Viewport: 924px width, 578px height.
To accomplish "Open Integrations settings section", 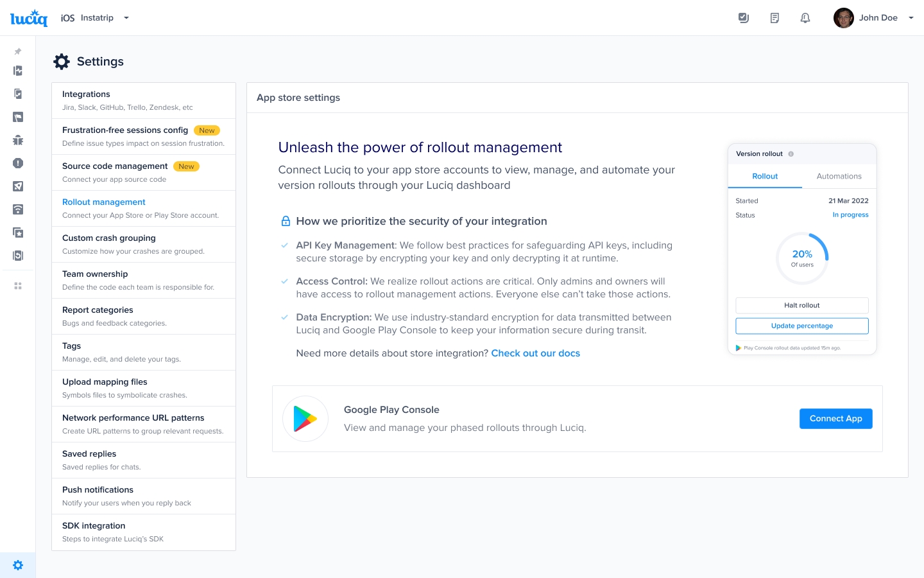I will tap(143, 100).
